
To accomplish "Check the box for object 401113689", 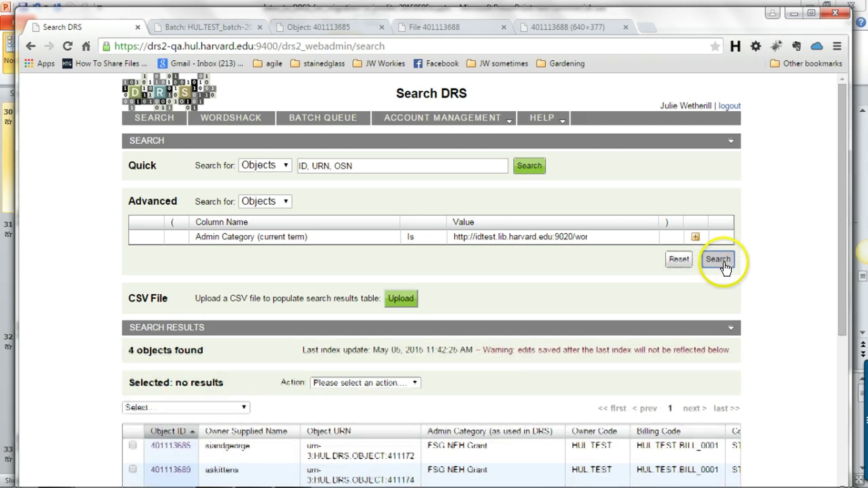I will (133, 469).
